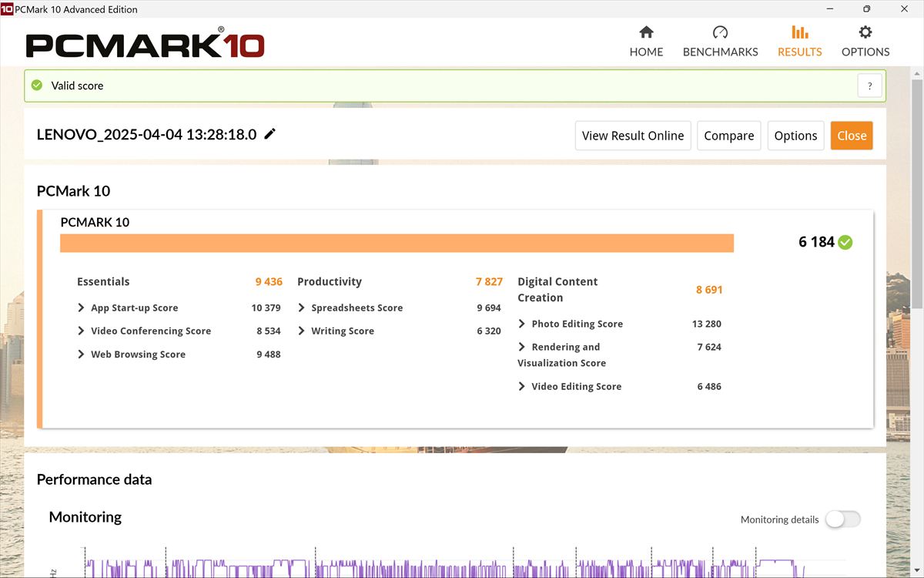Click the PCMARK 10 logo
Image resolution: width=924 pixels, height=578 pixels.
pos(146,42)
